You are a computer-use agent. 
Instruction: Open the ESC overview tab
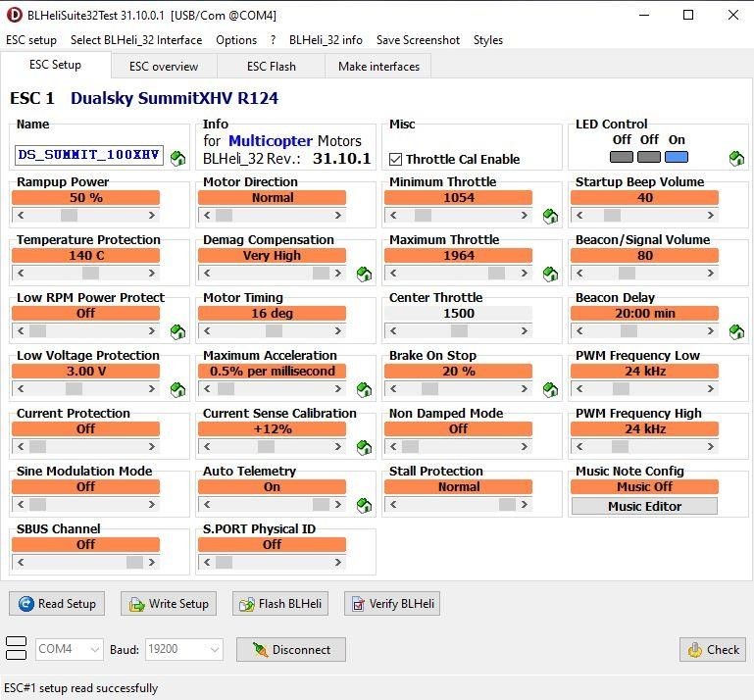(x=163, y=67)
